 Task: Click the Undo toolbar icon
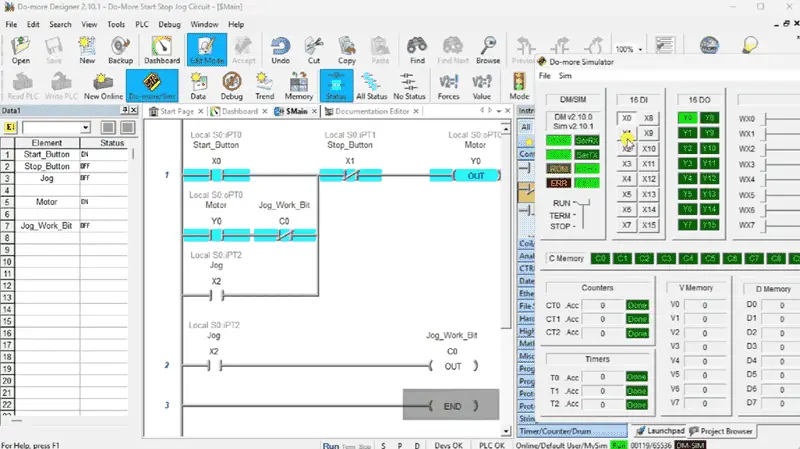coord(280,50)
